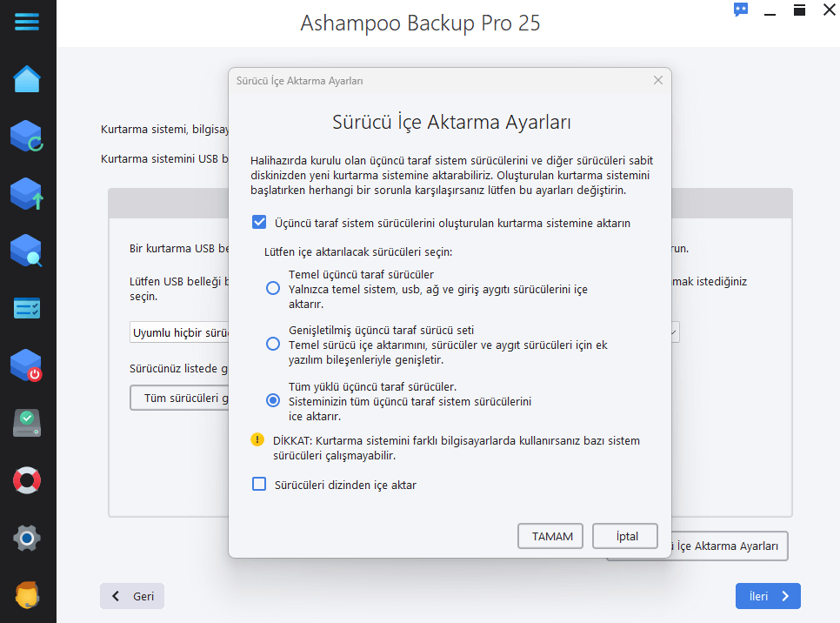Click the Ashampoo Backup Pro 25 title
This screenshot has width=840, height=623.
coord(420,23)
